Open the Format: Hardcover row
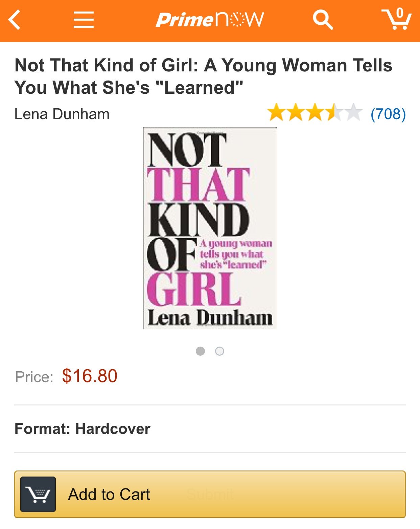 coord(210,429)
